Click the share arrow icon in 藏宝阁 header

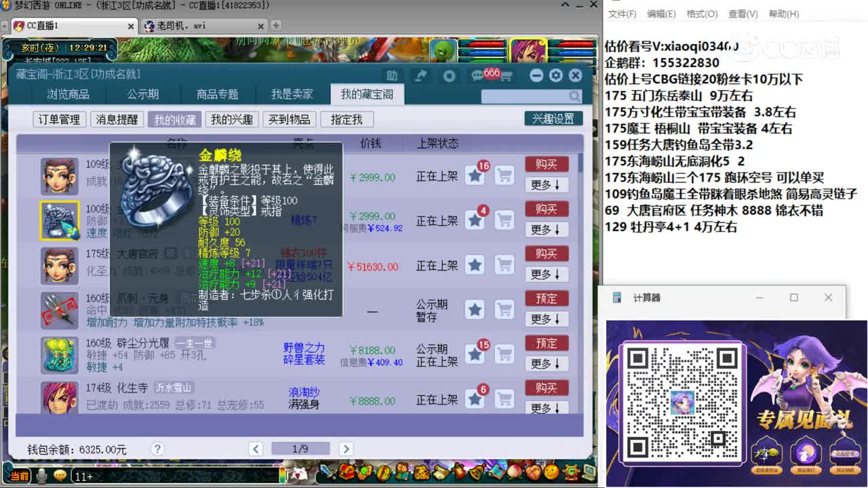(x=420, y=75)
